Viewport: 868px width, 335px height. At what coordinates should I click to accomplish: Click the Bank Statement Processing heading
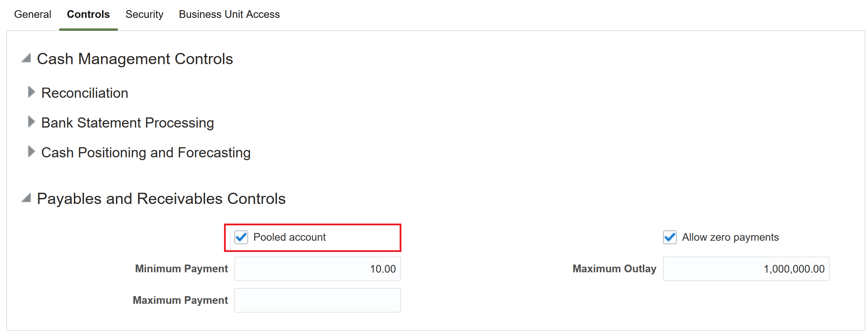pyautogui.click(x=128, y=123)
